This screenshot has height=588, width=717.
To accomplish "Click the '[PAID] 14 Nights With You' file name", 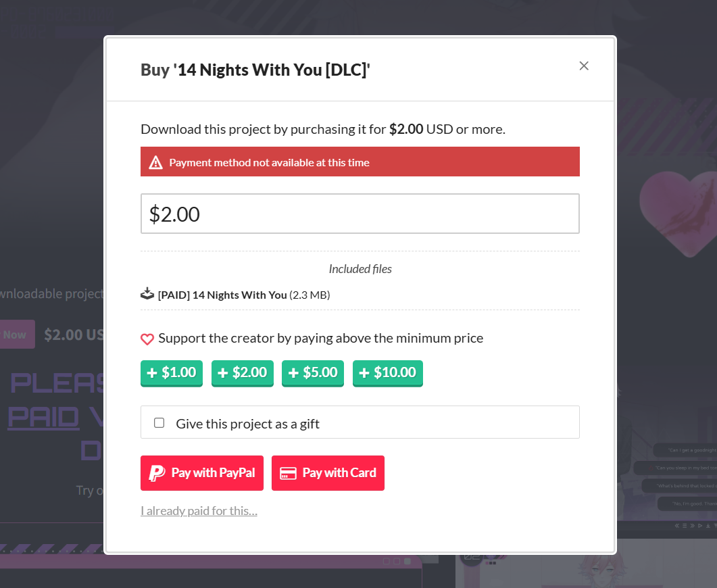I will 222,295.
